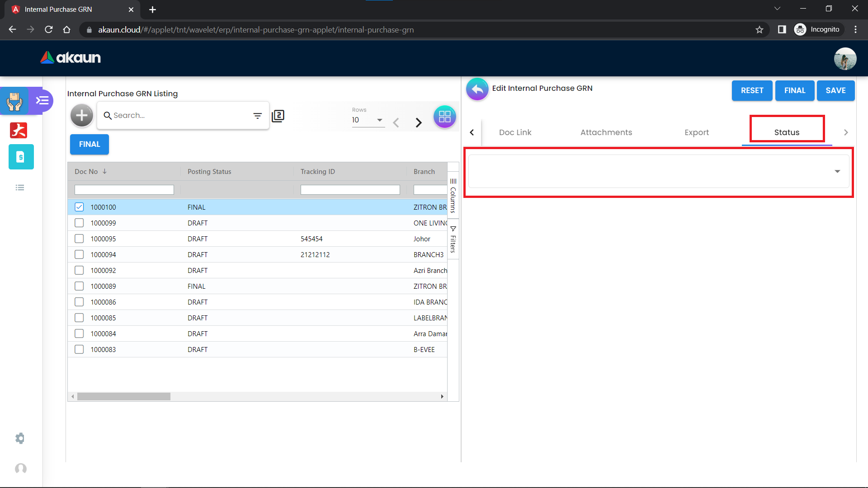Switch to the Attachments tab
868x488 pixels.
click(606, 132)
